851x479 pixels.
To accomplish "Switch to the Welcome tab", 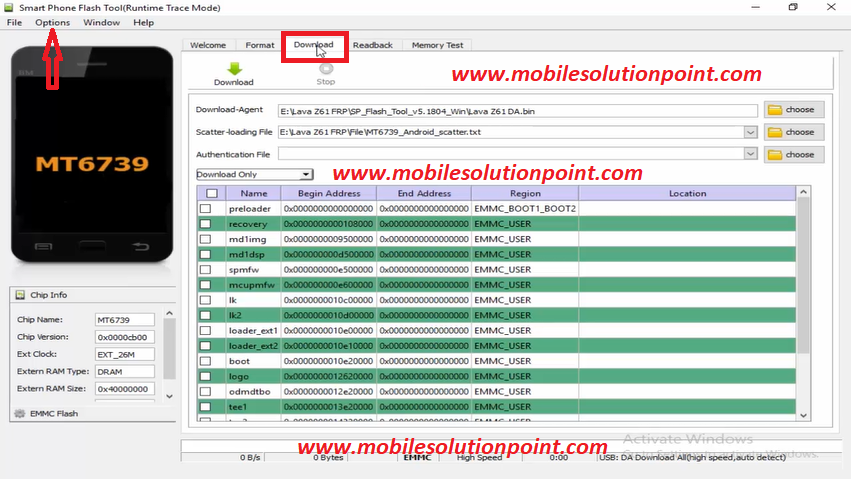I will click(x=208, y=45).
